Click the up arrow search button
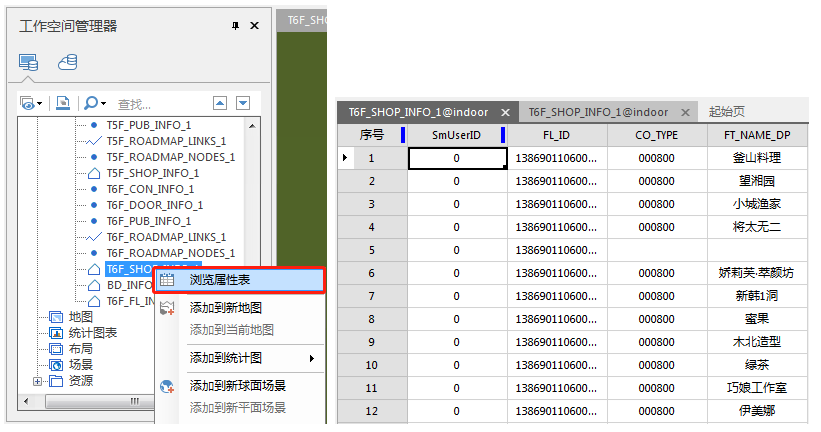The image size is (821, 432). click(220, 103)
